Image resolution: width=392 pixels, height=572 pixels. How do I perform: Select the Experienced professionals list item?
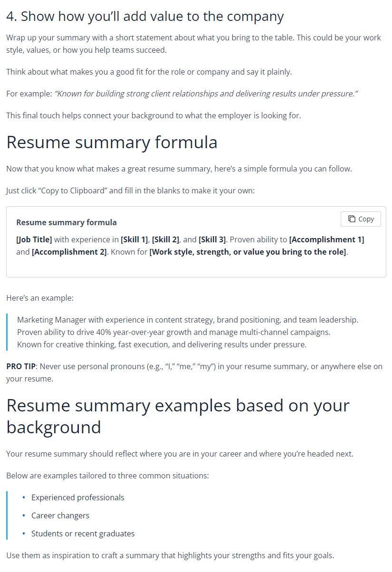click(x=77, y=497)
